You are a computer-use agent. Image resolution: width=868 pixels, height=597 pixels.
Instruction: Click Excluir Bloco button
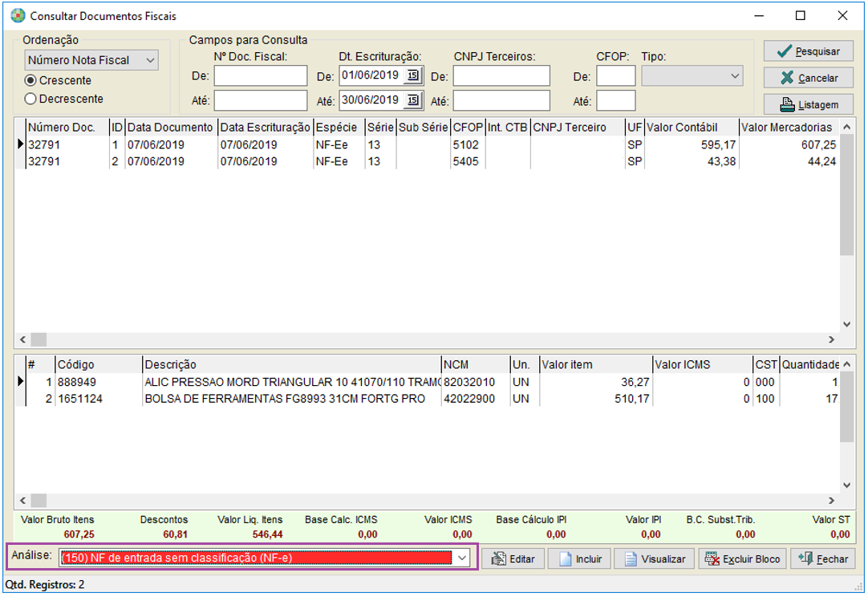[x=742, y=558]
